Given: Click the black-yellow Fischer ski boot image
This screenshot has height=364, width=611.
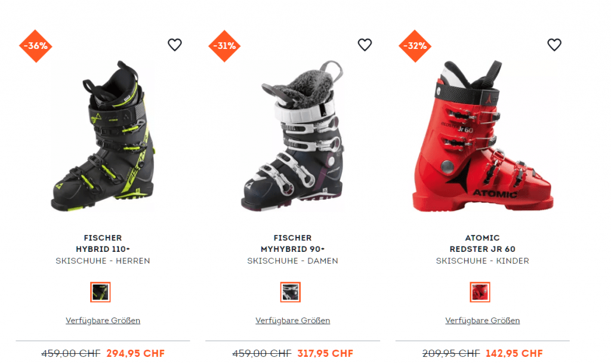Looking at the screenshot, I should coord(103,137).
